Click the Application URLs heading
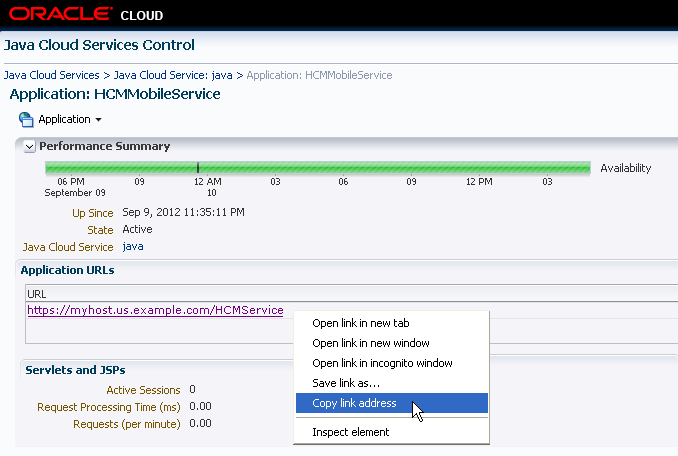Image resolution: width=678 pixels, height=456 pixels. tap(67, 270)
